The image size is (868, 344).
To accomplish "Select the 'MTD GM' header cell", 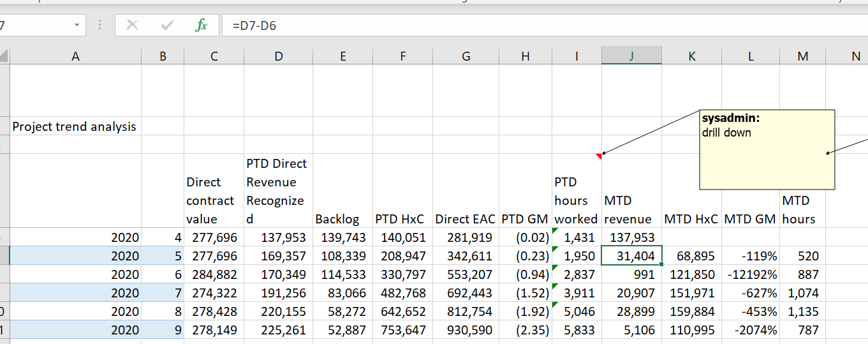I will pos(751,190).
